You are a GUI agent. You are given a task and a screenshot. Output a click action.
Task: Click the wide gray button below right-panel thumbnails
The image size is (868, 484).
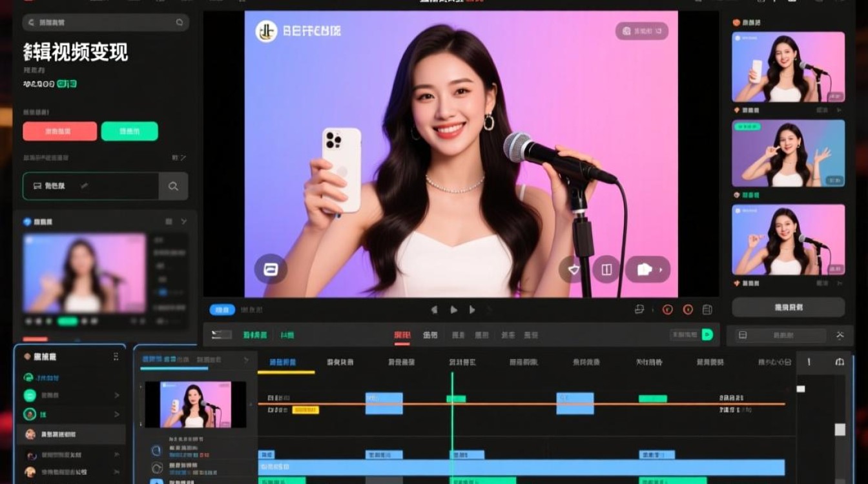tap(788, 307)
